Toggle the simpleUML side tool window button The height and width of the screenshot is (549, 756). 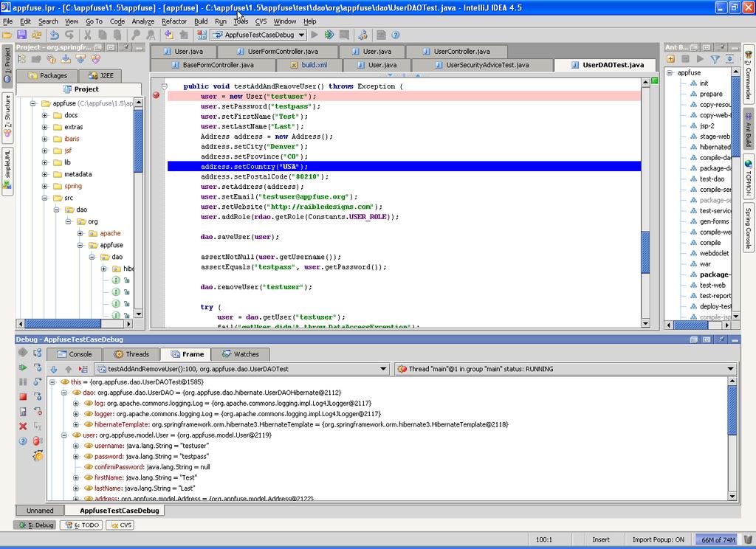pos(7,171)
